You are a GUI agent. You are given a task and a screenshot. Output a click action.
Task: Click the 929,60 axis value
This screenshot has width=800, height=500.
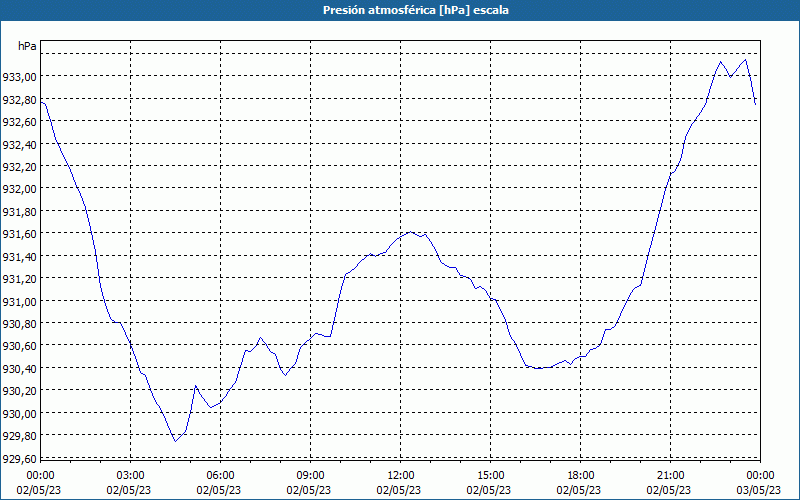point(19,459)
